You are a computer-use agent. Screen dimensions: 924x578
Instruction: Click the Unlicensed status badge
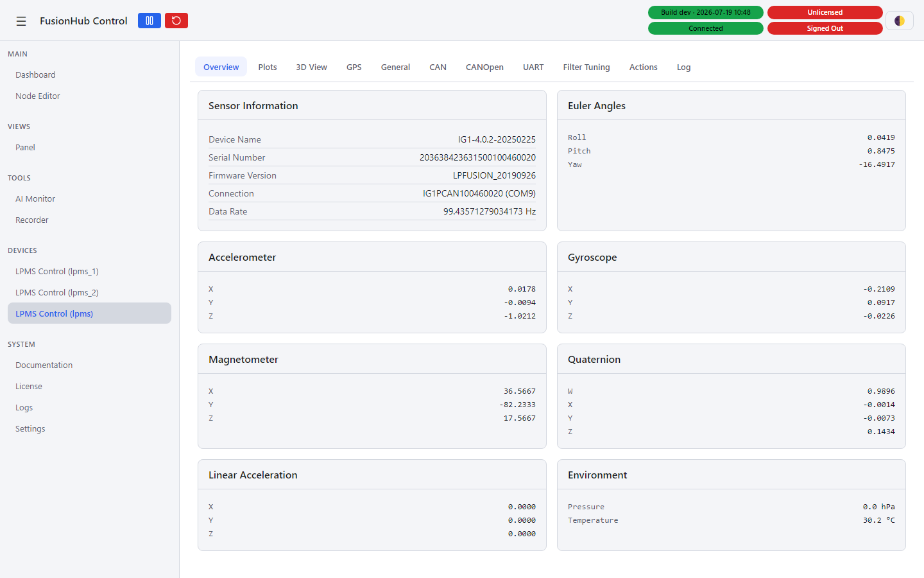(x=825, y=12)
